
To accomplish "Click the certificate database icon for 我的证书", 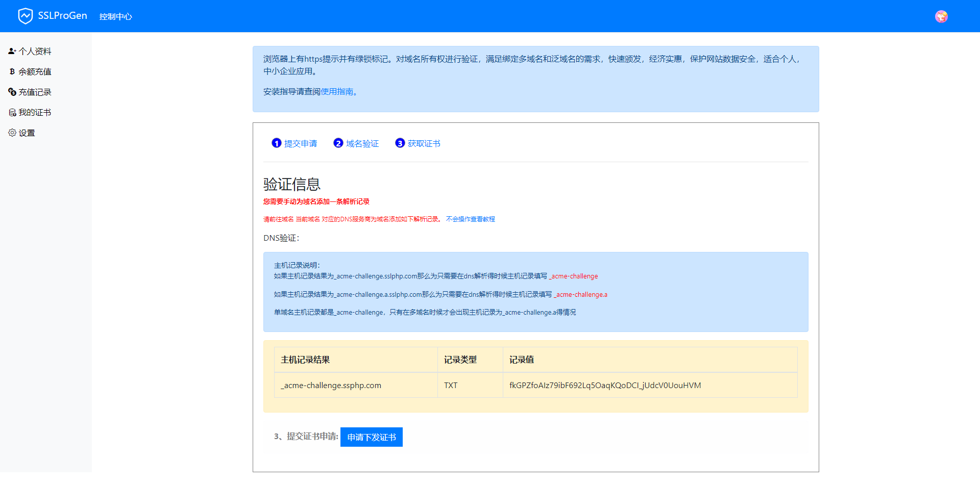I will pyautogui.click(x=12, y=112).
